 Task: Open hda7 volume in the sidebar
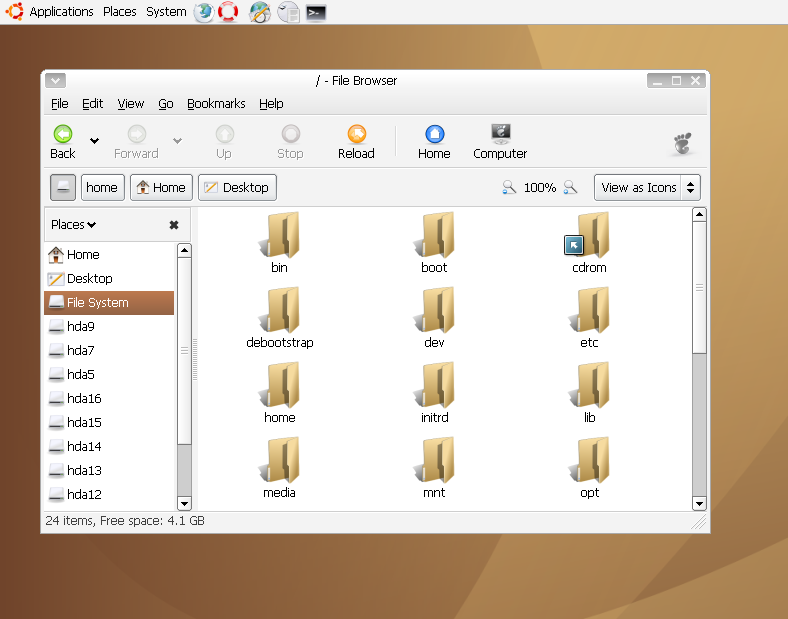click(109, 351)
